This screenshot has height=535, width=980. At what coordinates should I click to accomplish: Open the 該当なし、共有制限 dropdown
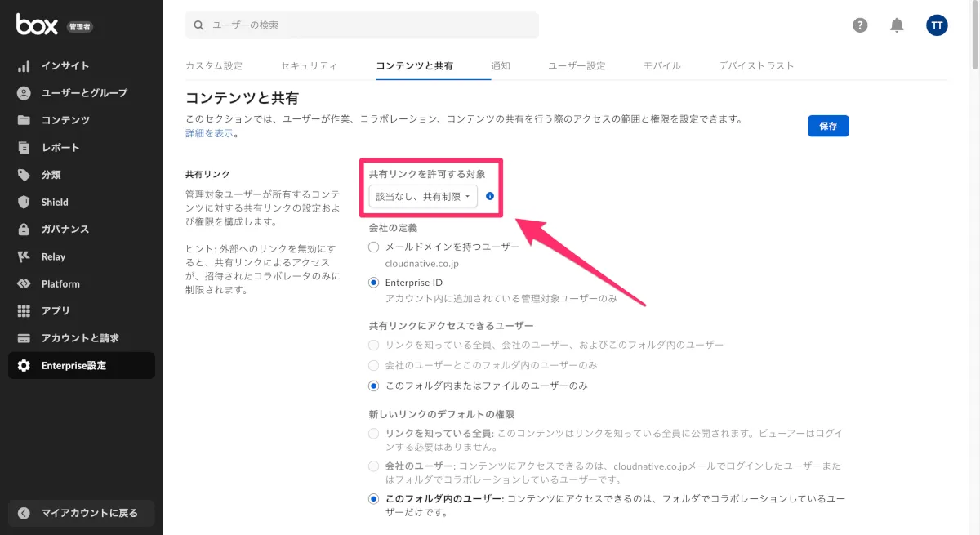tap(423, 196)
